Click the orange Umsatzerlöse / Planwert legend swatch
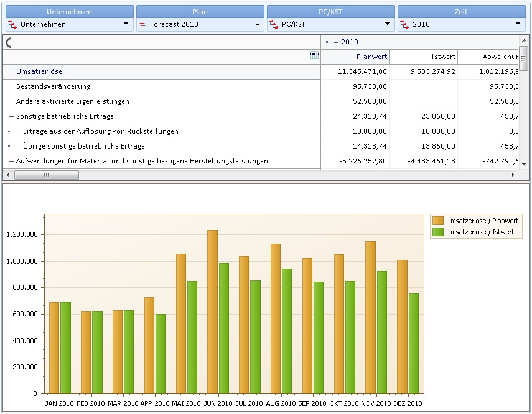 point(438,221)
